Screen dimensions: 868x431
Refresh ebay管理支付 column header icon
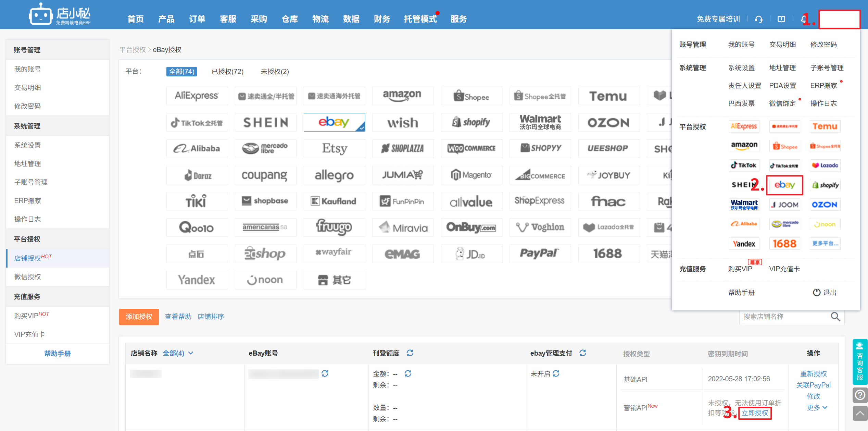(583, 353)
